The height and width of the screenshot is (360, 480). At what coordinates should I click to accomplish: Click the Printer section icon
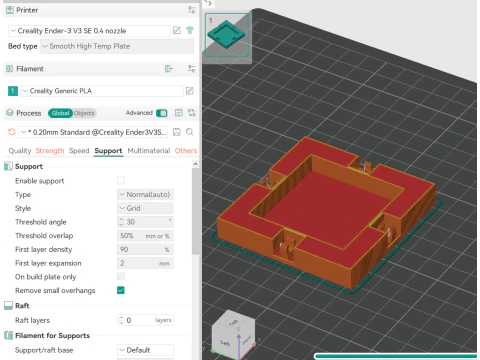pyautogui.click(x=10, y=10)
